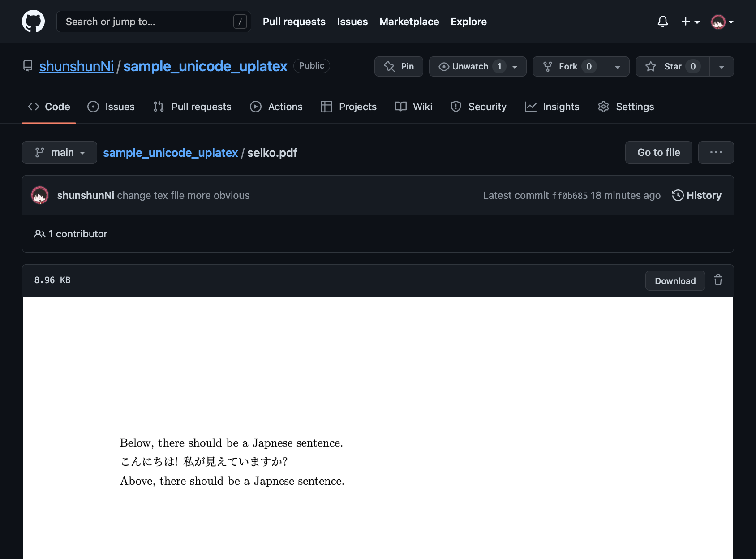Fork the repository

click(x=569, y=67)
